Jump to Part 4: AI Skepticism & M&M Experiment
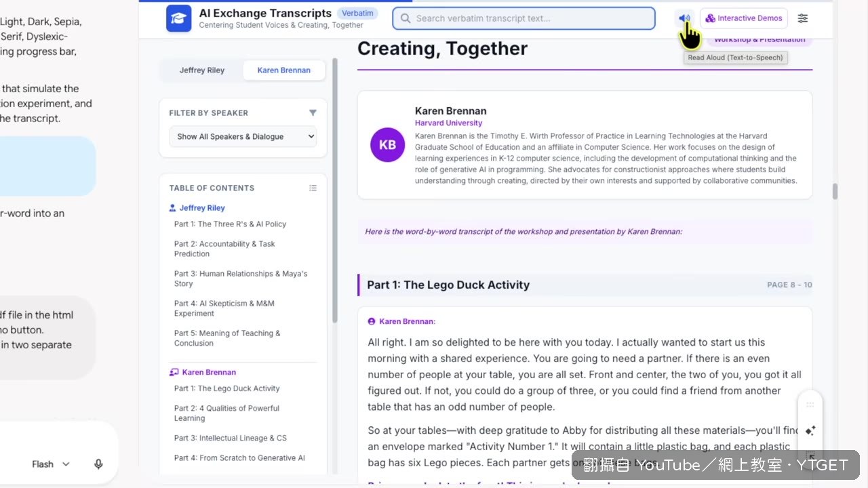This screenshot has width=868, height=488. click(x=224, y=308)
